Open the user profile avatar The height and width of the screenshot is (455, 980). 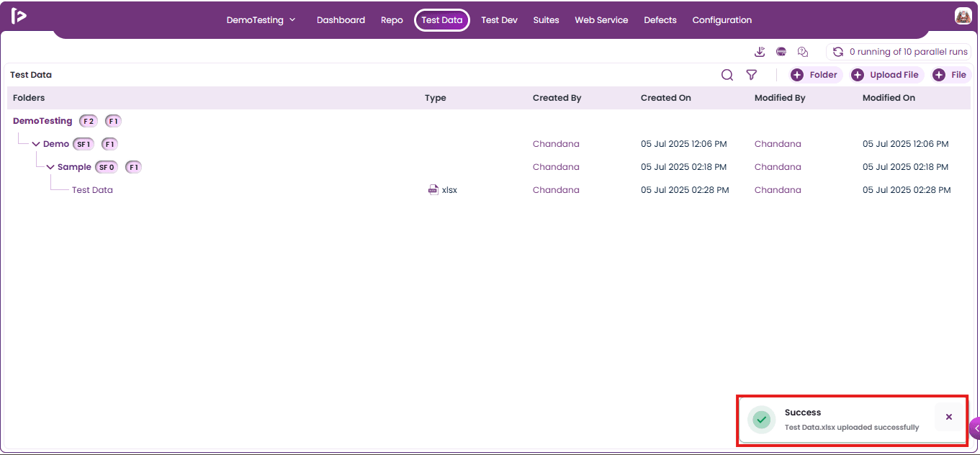[963, 16]
